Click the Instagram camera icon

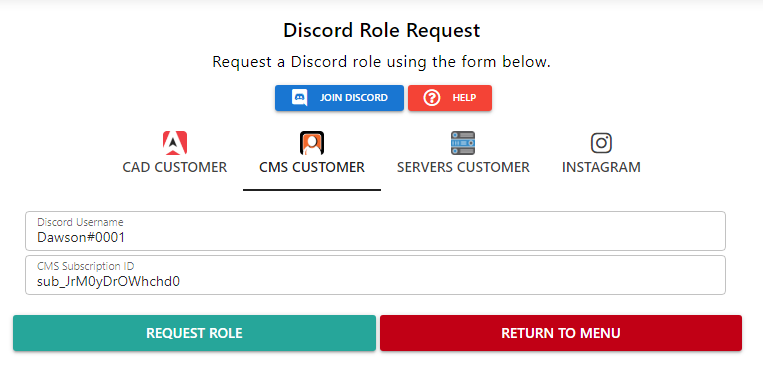[x=601, y=143]
